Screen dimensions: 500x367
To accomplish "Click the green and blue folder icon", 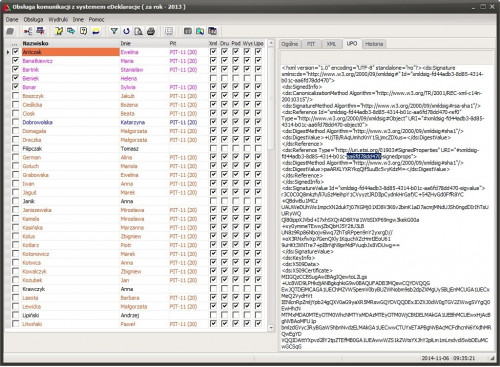I will [x=200, y=31].
